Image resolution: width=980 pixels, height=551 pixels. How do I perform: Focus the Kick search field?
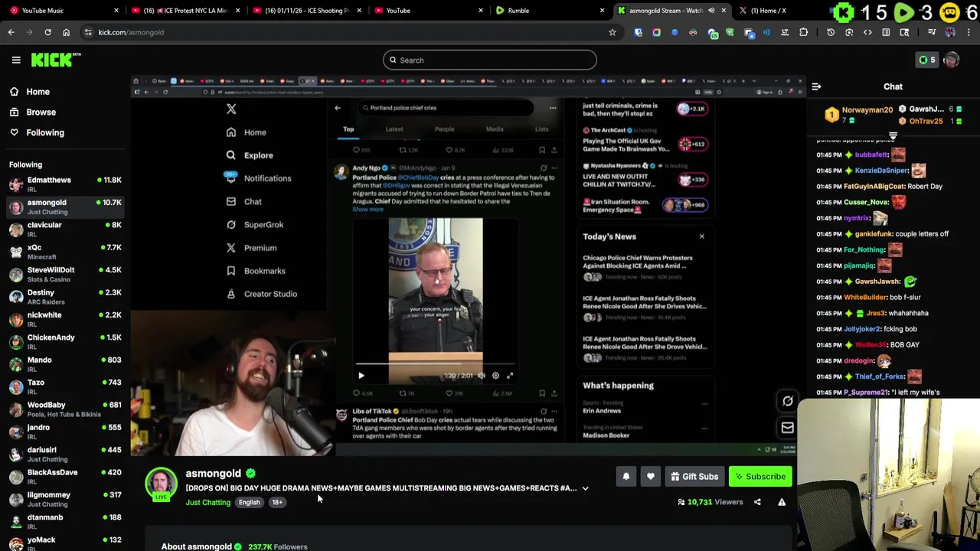490,60
